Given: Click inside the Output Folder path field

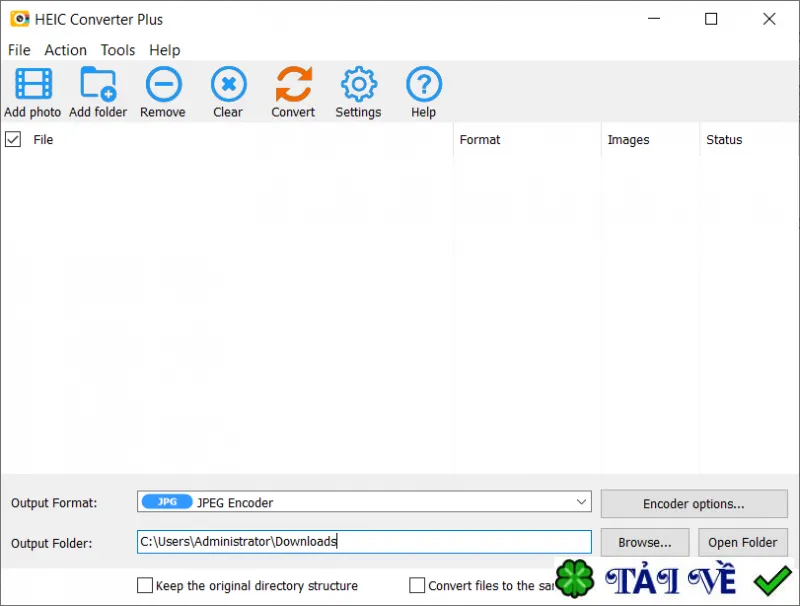Looking at the screenshot, I should [364, 542].
